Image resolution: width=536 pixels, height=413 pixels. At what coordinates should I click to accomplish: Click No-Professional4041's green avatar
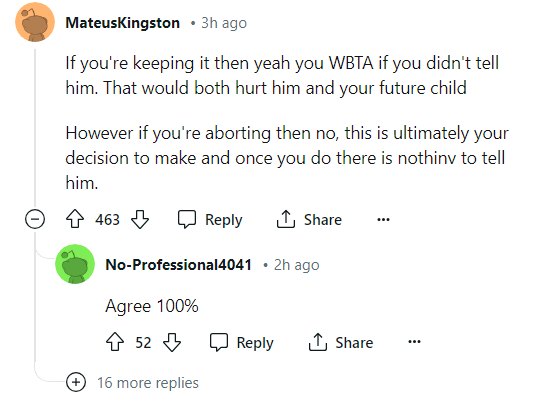click(x=75, y=264)
